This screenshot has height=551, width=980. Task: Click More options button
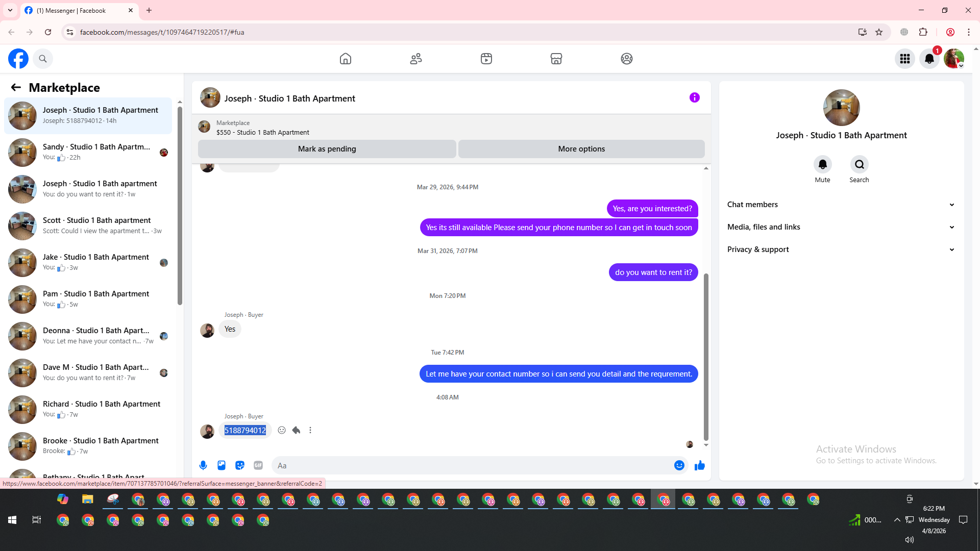(x=581, y=149)
